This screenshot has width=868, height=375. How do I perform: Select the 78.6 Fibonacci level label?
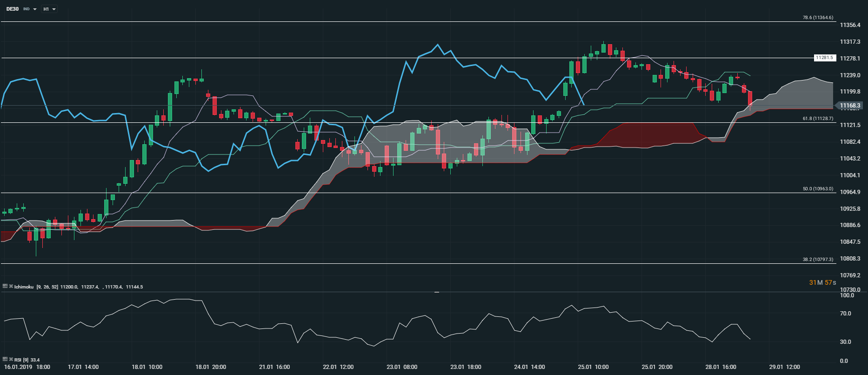(818, 18)
